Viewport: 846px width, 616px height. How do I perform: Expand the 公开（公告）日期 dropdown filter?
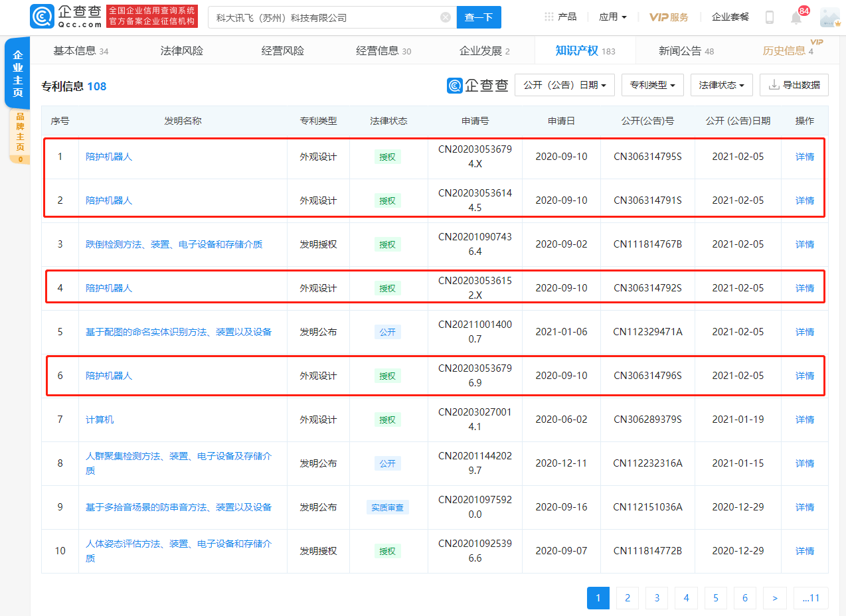pyautogui.click(x=564, y=85)
